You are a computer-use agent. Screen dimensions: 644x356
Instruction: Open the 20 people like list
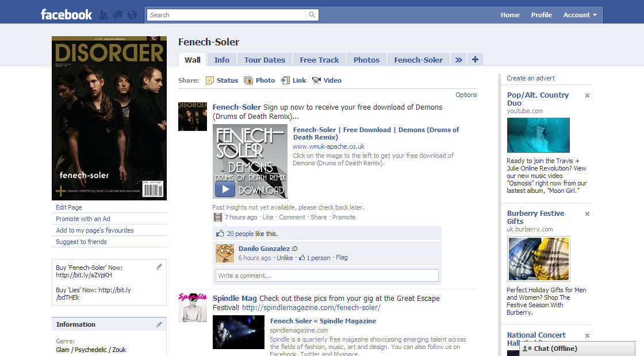(240, 234)
